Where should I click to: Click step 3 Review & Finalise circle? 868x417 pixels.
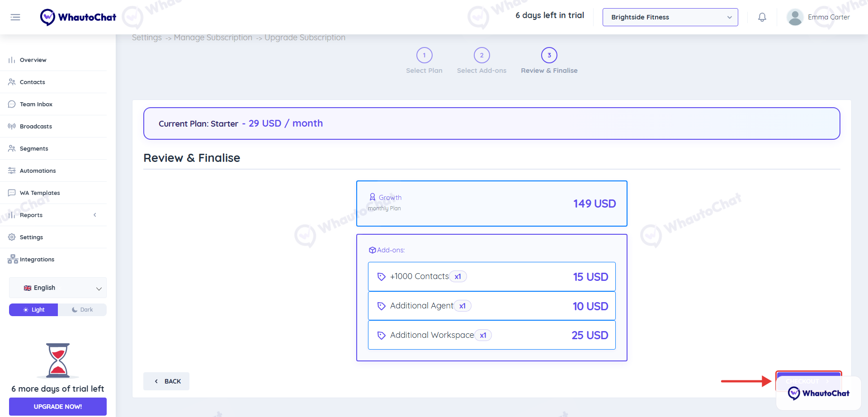coord(549,55)
